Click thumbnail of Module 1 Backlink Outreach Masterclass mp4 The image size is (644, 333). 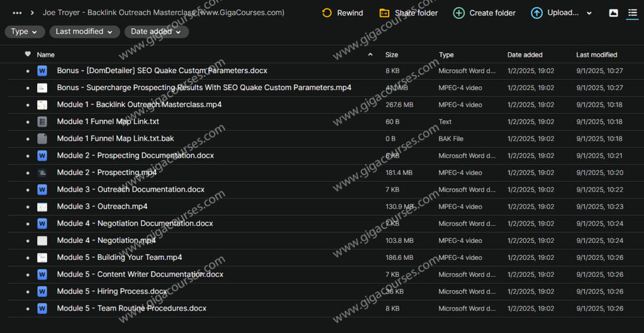(x=42, y=105)
